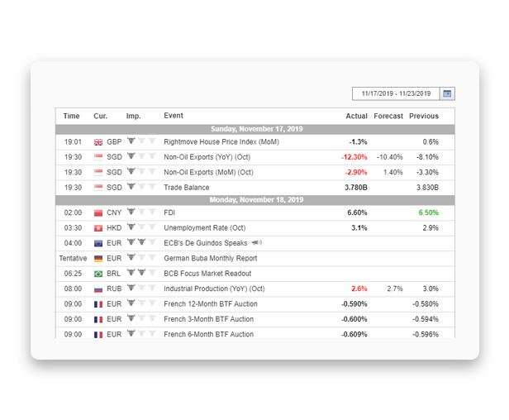The image size is (509, 420).
Task: Open French 12-Month BTF Auction event
Action: (x=211, y=304)
